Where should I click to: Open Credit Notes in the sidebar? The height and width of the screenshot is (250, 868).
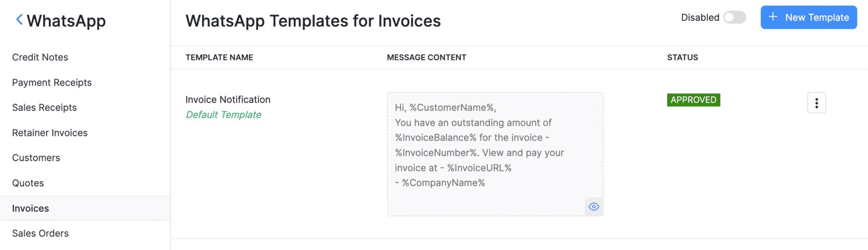point(40,57)
